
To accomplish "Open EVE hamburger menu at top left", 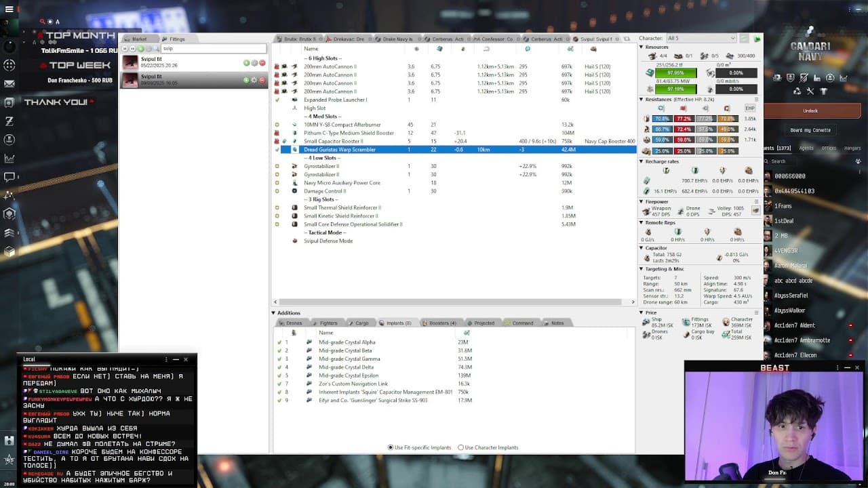I will coord(9,9).
